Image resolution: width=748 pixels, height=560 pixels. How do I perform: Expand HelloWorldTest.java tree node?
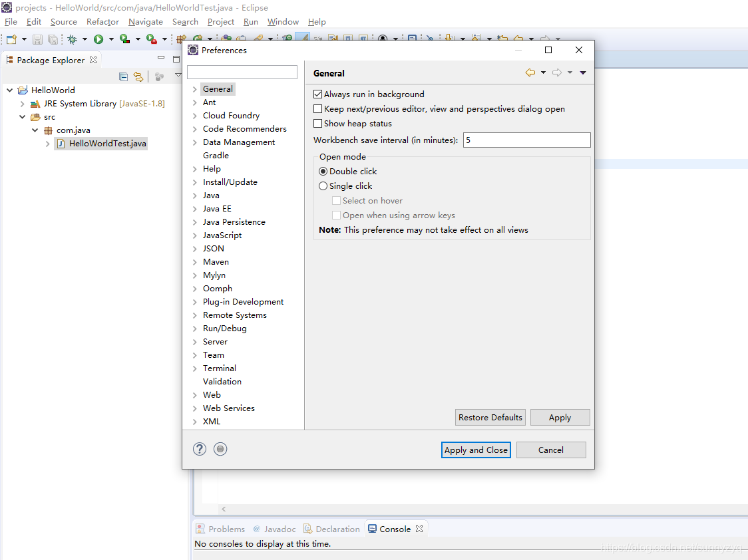[47, 144]
